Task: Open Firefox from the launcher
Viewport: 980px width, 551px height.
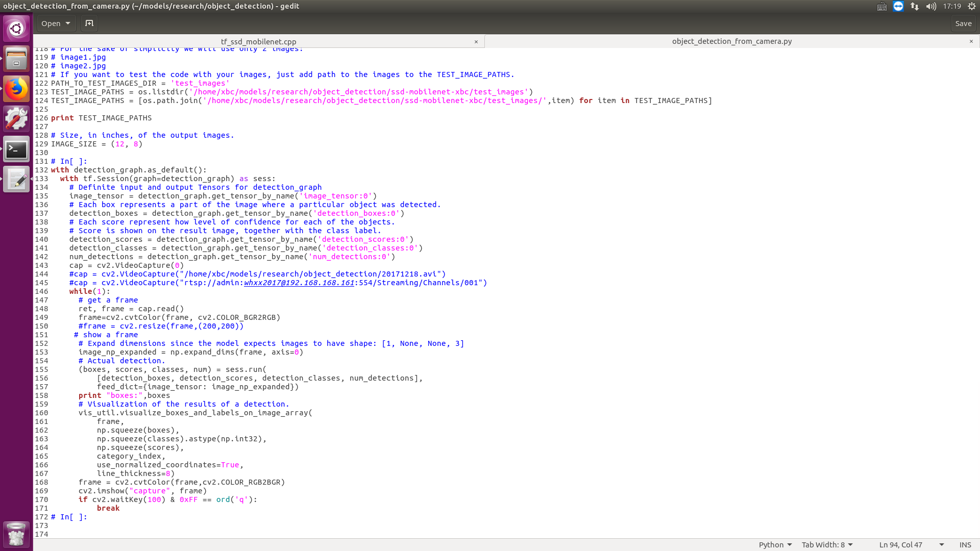Action: pyautogui.click(x=16, y=89)
